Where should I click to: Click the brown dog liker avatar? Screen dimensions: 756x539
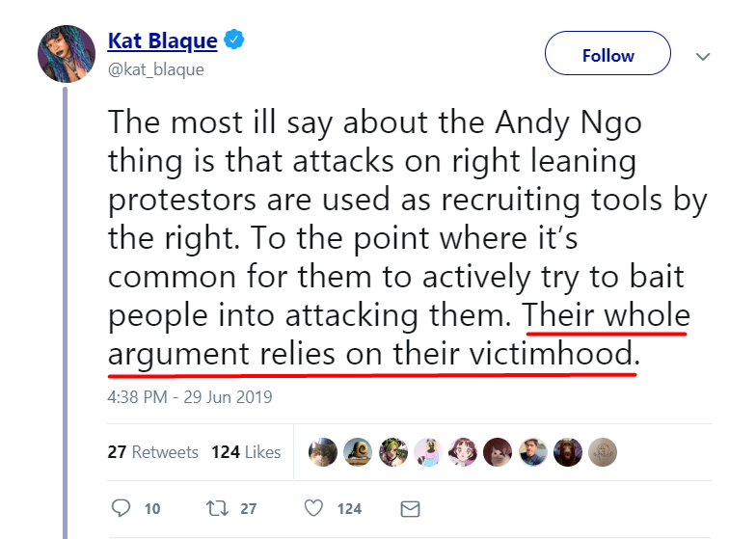pos(567,452)
